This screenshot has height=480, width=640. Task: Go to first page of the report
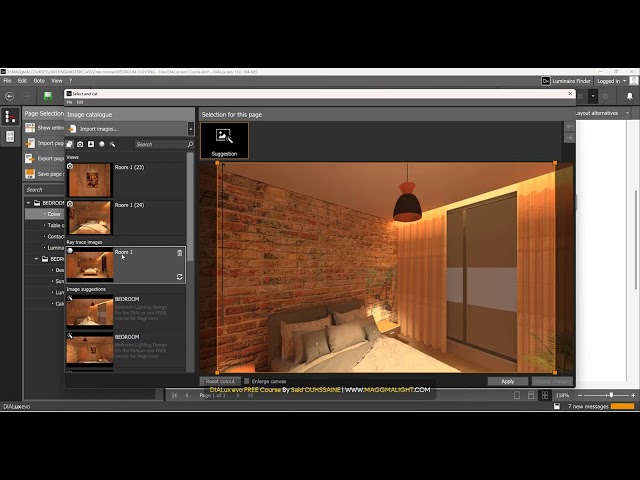[174, 396]
